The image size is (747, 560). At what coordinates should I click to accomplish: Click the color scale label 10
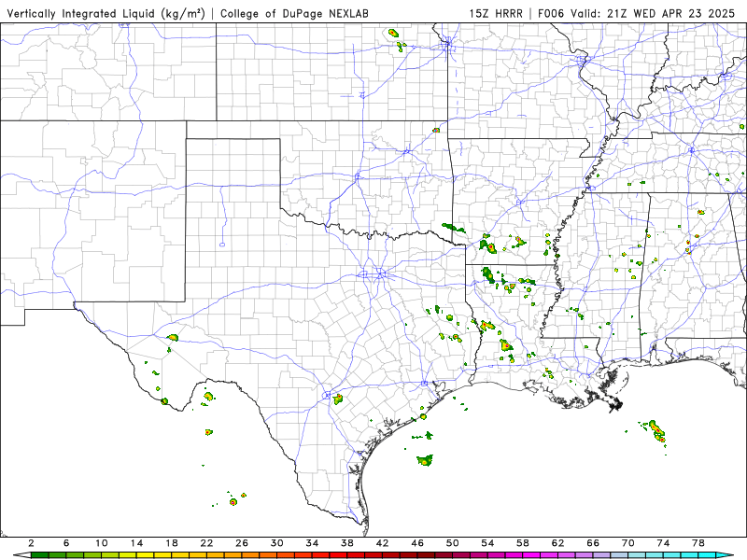102,543
